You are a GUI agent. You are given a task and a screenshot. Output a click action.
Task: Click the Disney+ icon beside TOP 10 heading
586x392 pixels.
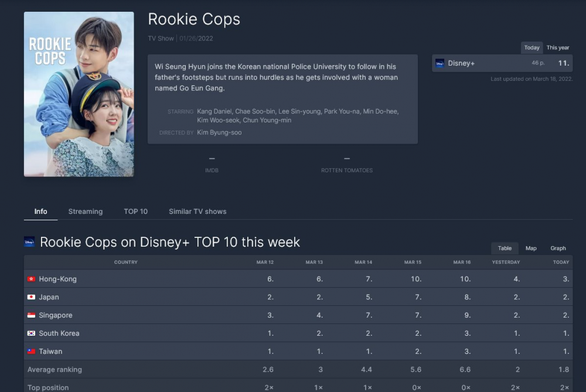pos(29,242)
